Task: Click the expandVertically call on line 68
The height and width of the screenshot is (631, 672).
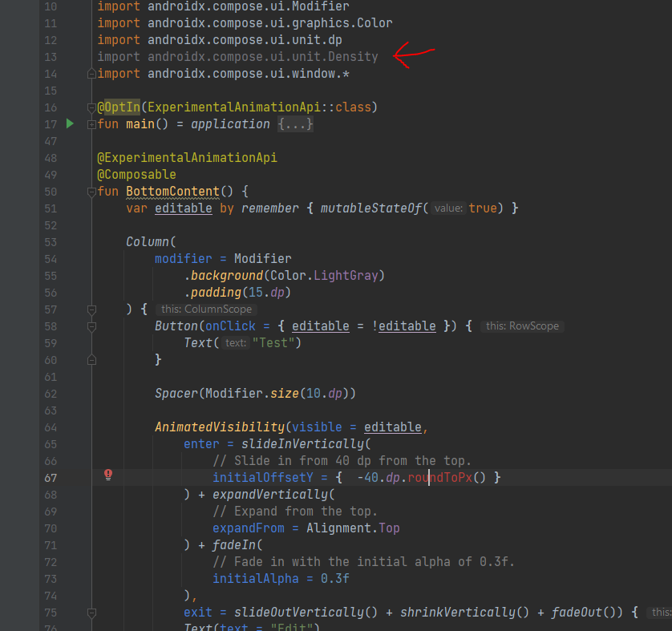Action: (x=270, y=495)
